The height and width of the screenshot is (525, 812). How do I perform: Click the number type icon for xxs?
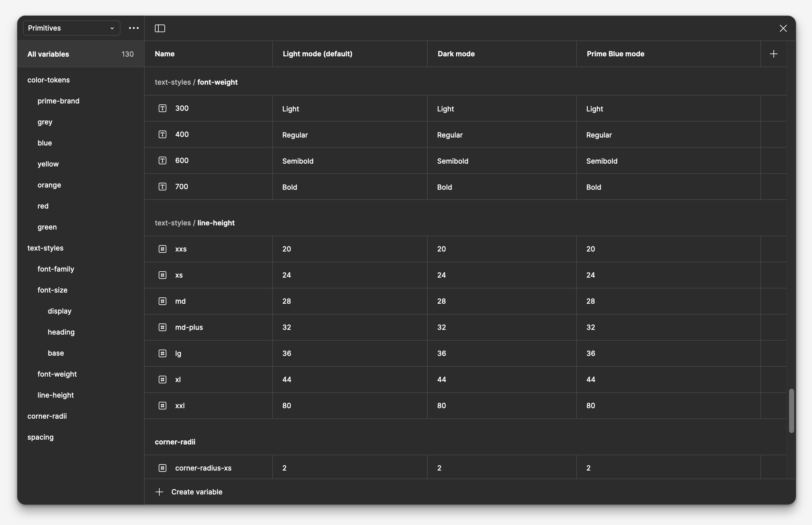[163, 249]
